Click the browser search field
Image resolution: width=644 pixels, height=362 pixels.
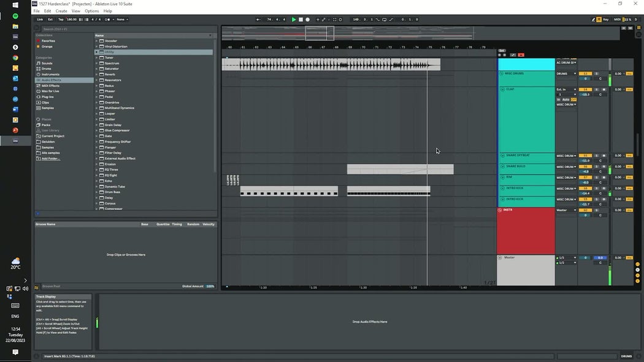[x=123, y=29]
